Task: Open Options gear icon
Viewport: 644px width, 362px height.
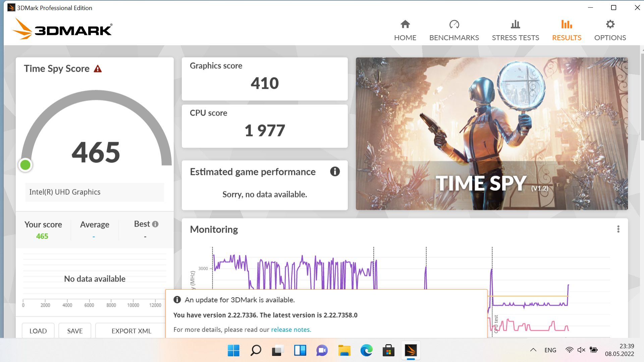Action: (x=610, y=24)
